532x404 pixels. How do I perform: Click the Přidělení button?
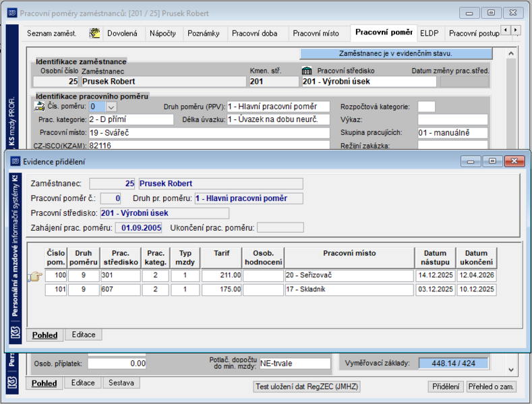coord(446,386)
